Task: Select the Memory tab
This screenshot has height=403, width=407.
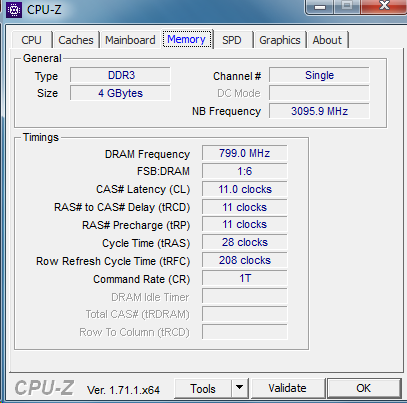Action: (187, 39)
